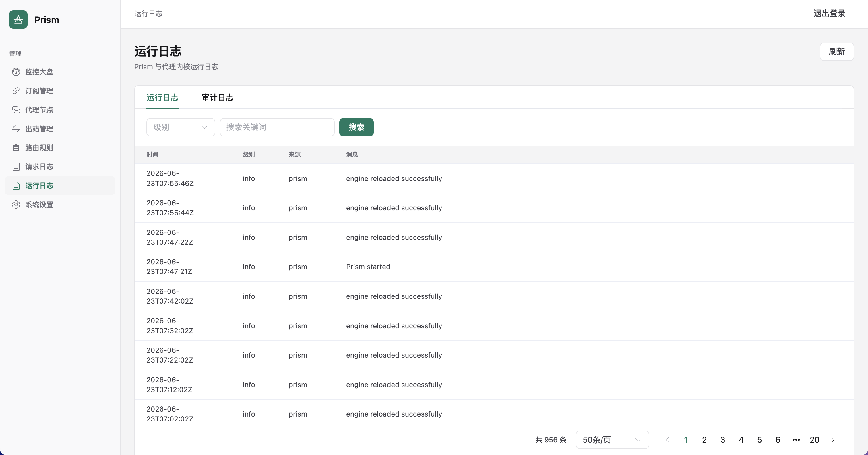Select current page 1 in pagination
The image size is (868, 455).
(x=686, y=440)
